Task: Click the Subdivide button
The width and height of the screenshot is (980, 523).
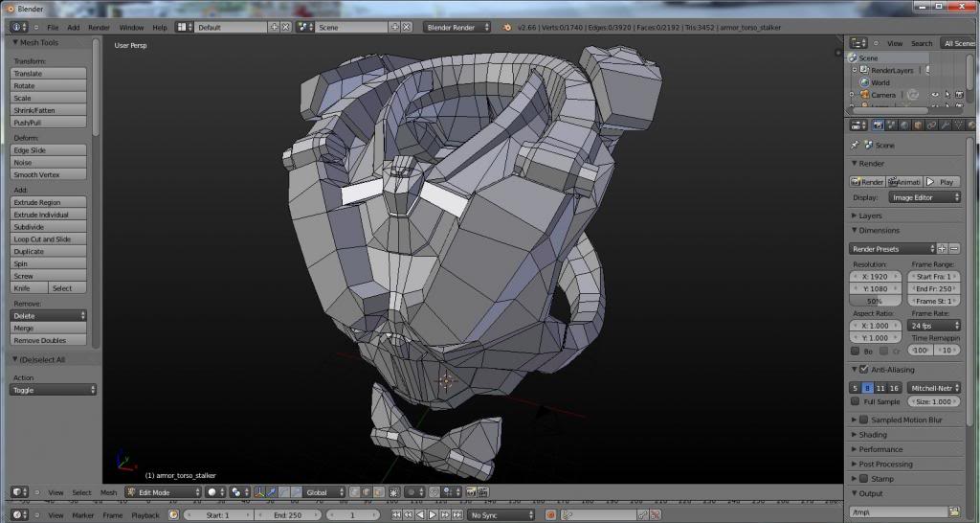Action: pyautogui.click(x=48, y=227)
